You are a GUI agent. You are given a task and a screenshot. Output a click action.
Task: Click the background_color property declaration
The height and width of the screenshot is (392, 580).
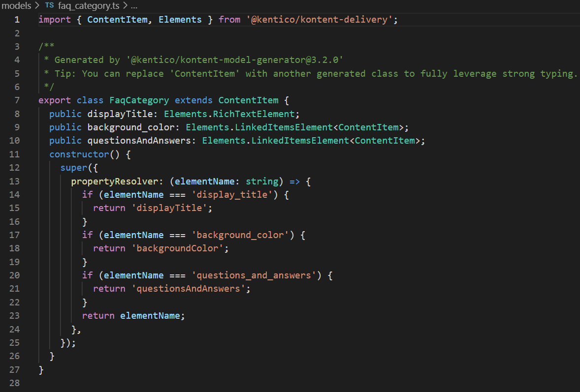pos(131,127)
